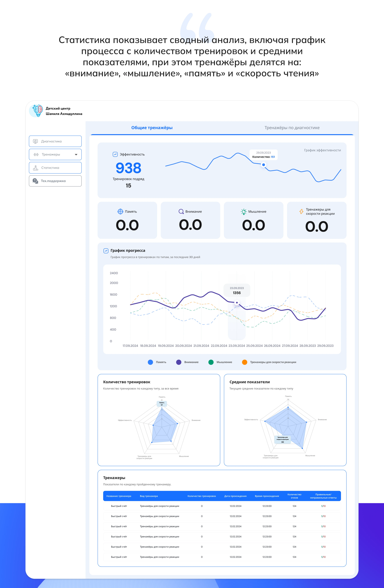Open the Статистика sidebar button
This screenshot has width=384, height=588.
click(x=55, y=168)
